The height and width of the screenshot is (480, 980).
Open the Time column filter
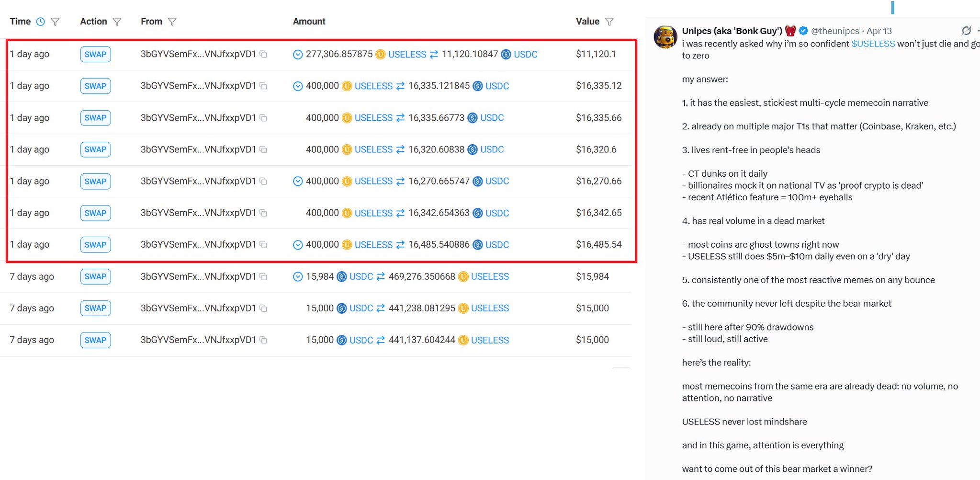55,22
